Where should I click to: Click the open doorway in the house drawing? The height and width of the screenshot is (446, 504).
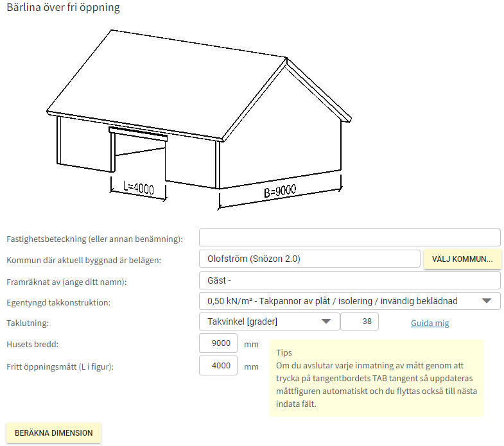coord(139,157)
